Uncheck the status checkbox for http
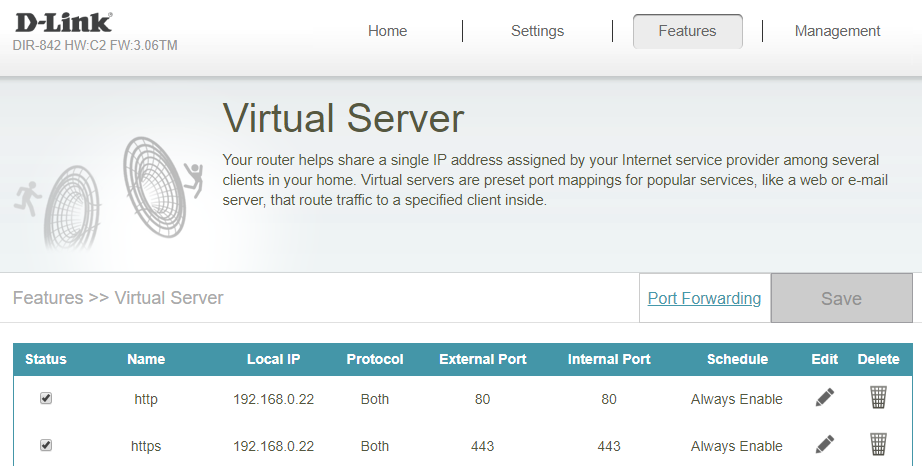922x466 pixels. 46,398
